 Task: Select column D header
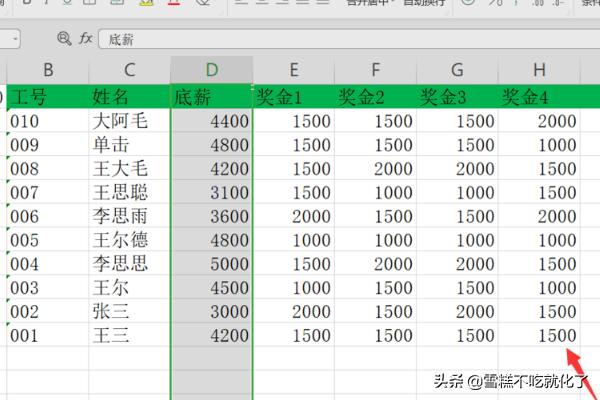(211, 69)
